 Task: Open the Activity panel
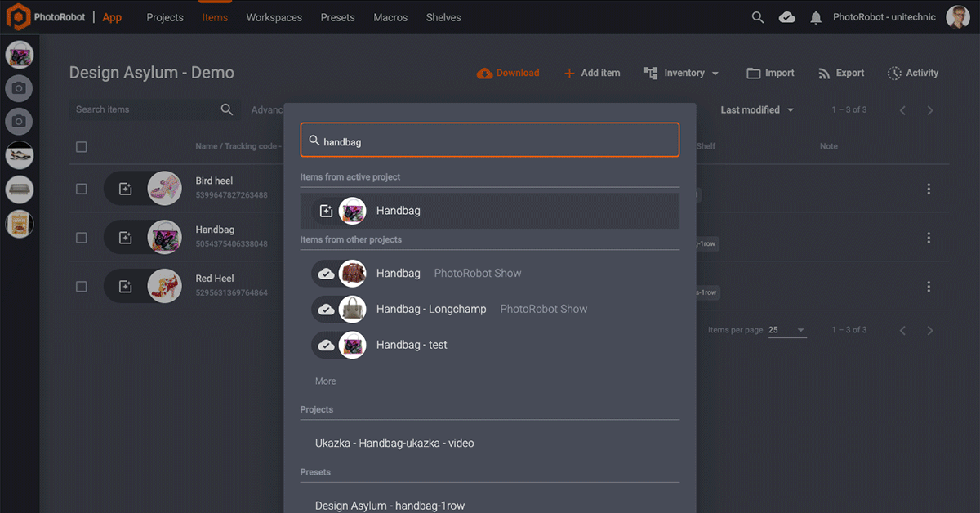(x=912, y=73)
